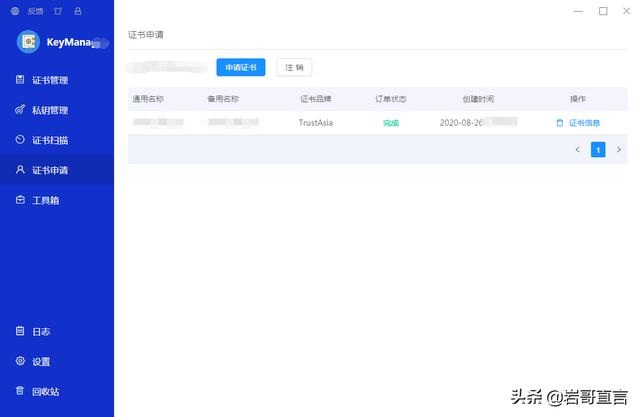The height and width of the screenshot is (417, 640).
Task: Click the toolbox icon beside 工具箱
Action: 20,200
